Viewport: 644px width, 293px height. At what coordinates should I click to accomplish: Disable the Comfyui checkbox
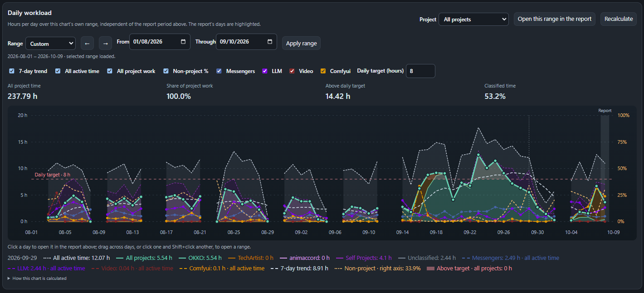coord(323,71)
